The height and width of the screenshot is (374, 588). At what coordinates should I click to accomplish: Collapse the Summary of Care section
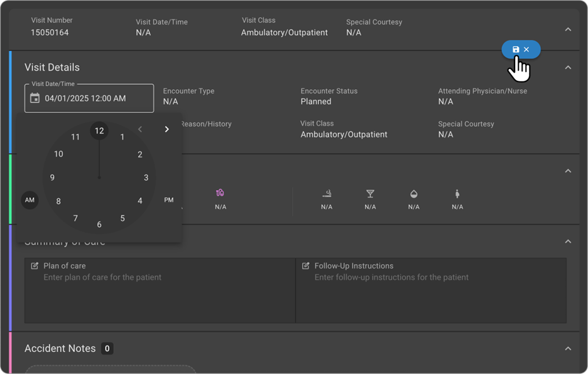(x=568, y=242)
